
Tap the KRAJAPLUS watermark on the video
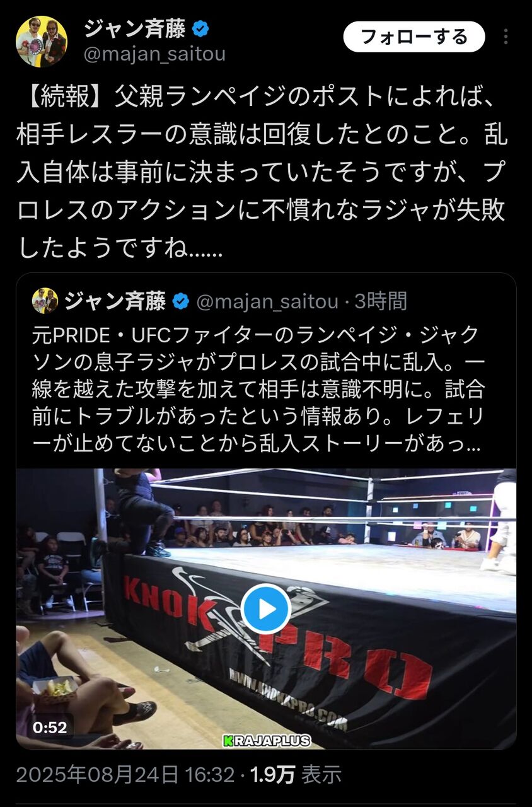tap(267, 741)
